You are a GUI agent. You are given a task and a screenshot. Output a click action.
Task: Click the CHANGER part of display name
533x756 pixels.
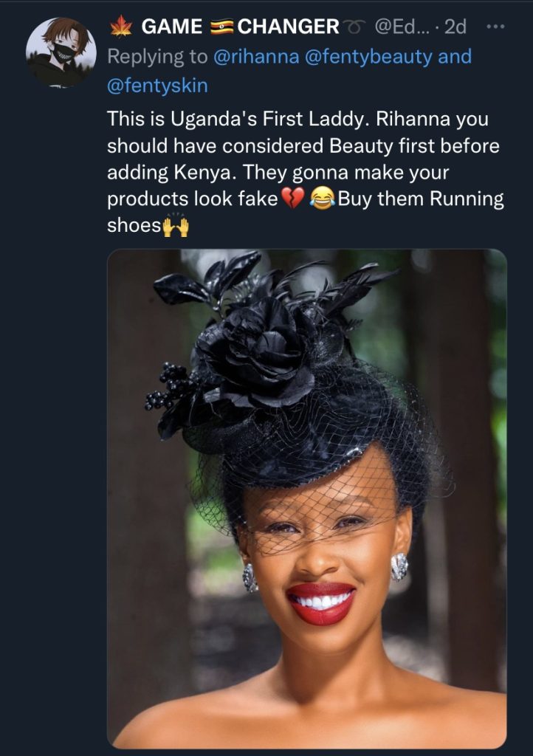(288, 27)
